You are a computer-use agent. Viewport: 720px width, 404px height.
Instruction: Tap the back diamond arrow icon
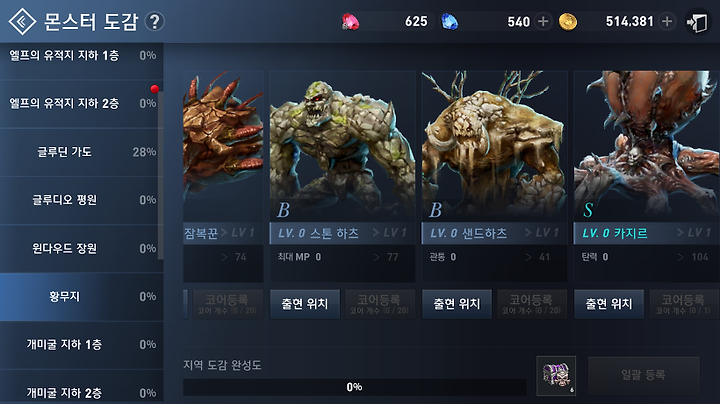pyautogui.click(x=22, y=22)
